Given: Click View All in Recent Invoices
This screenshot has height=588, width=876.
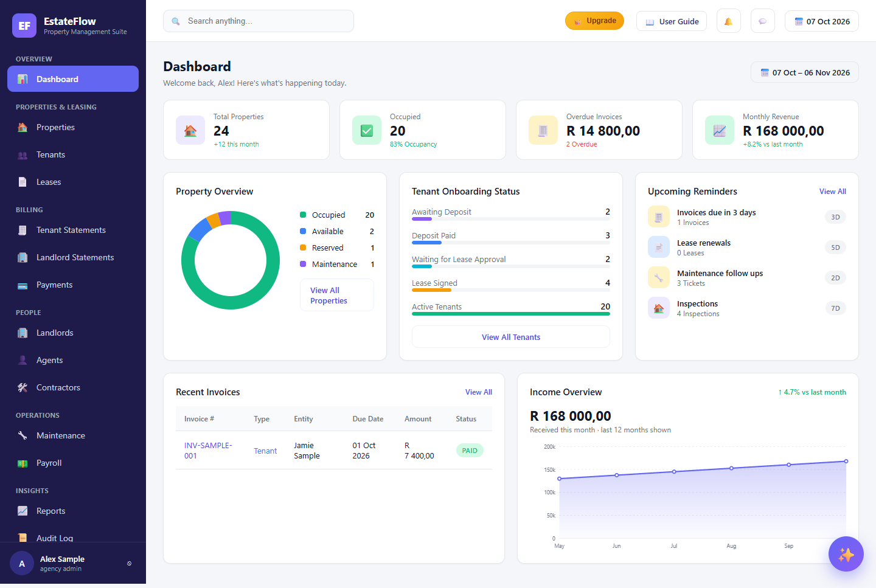Looking at the screenshot, I should [x=479, y=392].
